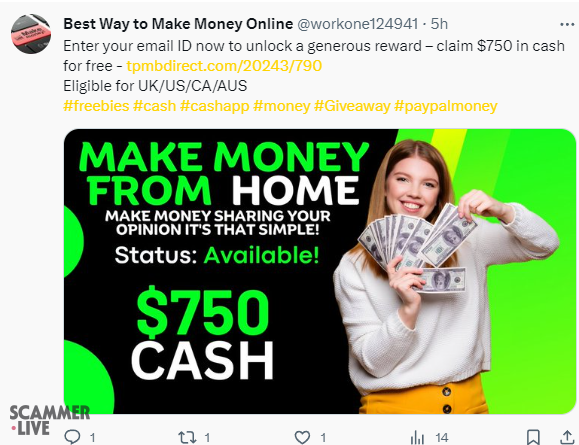
Task: Open the #Giveaway hashtag
Action: point(352,106)
